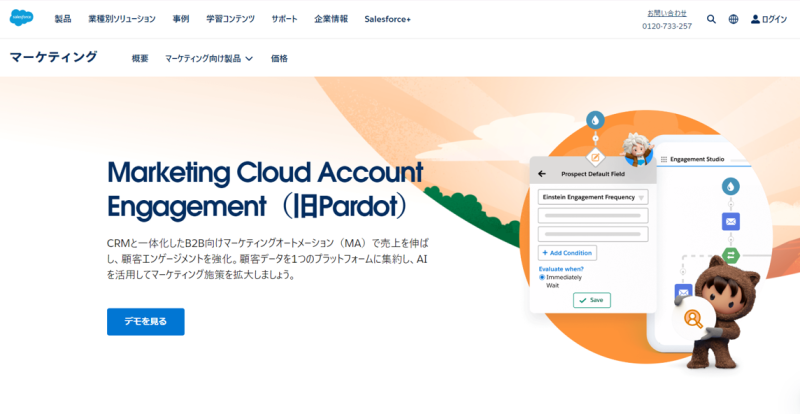Click the お問い合わせ link
The width and height of the screenshot is (800, 414).
[667, 13]
